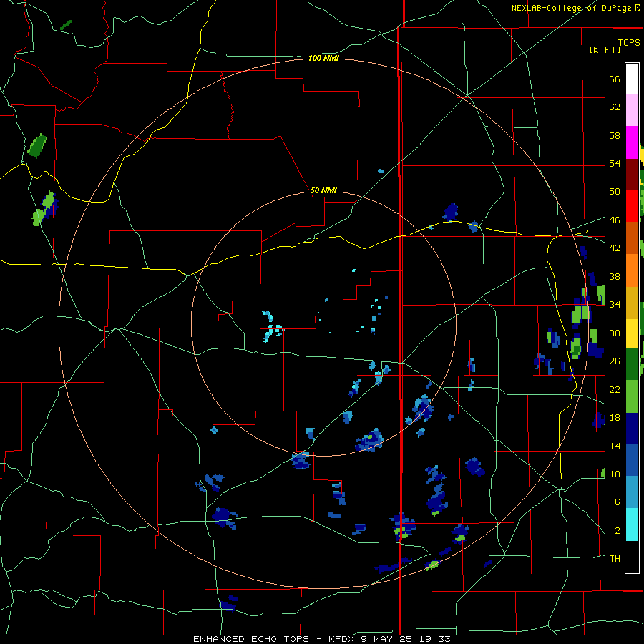Click the '2' legend value
This screenshot has height=644, width=644.
[x=617, y=530]
